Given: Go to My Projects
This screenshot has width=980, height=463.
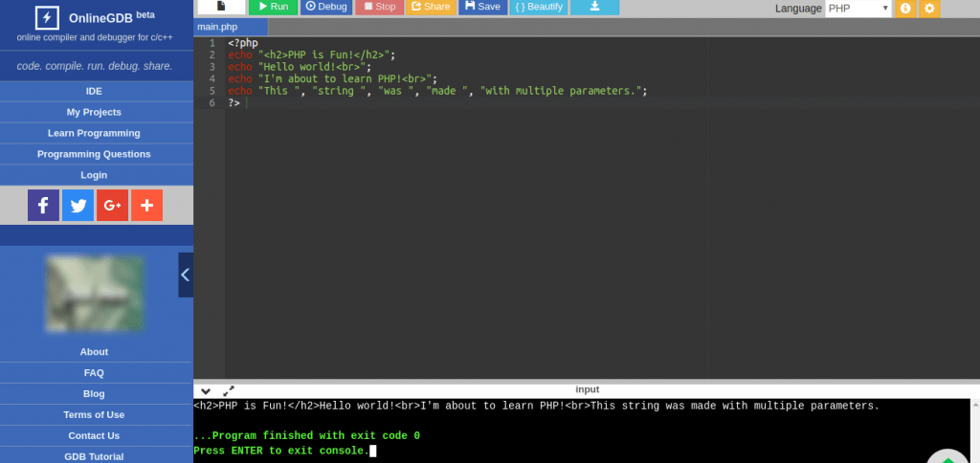Looking at the screenshot, I should coord(94,113).
